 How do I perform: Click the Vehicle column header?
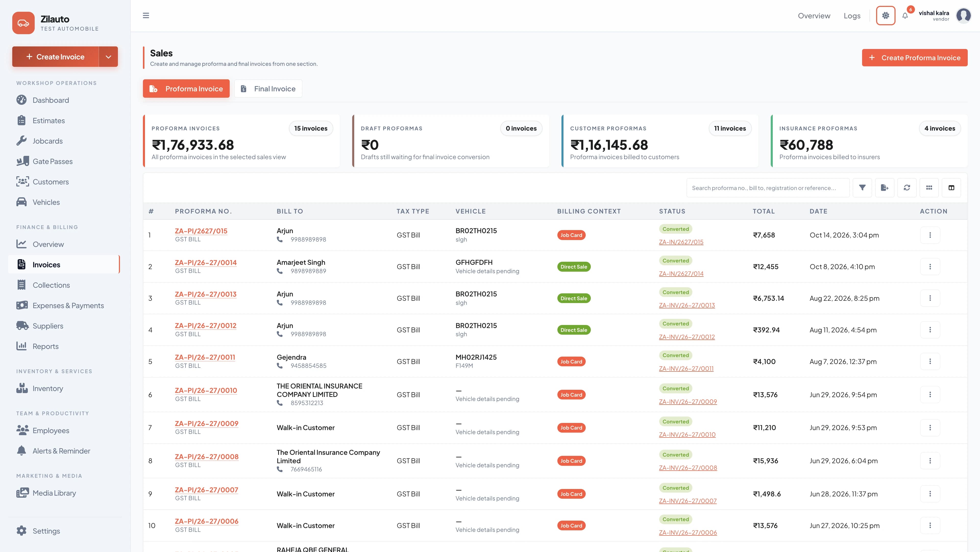click(471, 211)
